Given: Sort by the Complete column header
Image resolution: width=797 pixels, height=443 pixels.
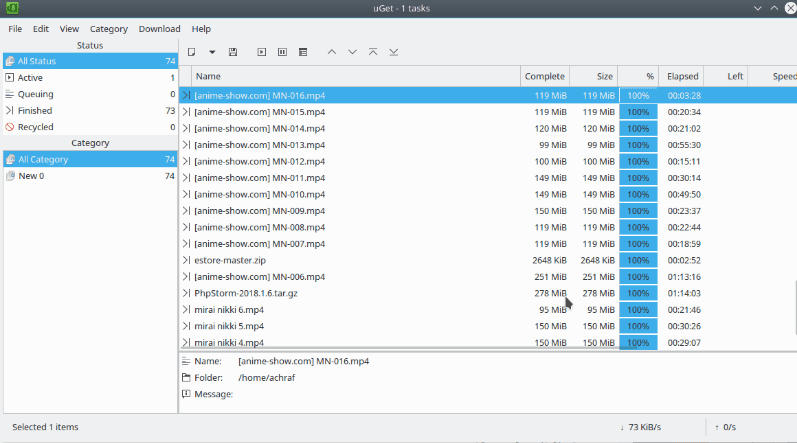Looking at the screenshot, I should tap(544, 76).
